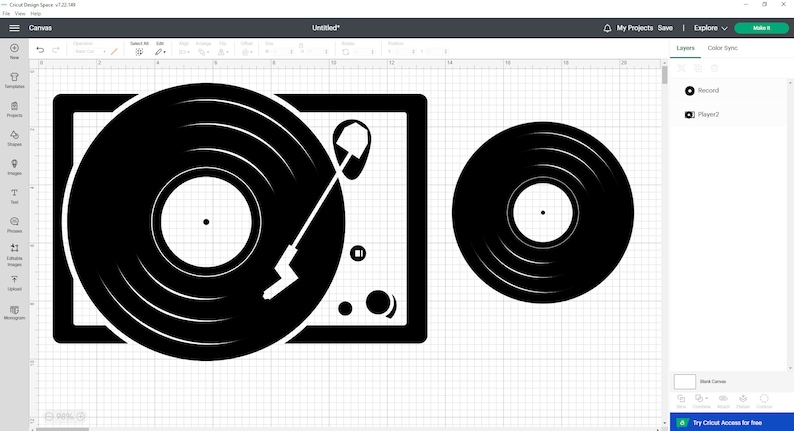Click the Contour tool icon
794x431 pixels.
coord(764,401)
